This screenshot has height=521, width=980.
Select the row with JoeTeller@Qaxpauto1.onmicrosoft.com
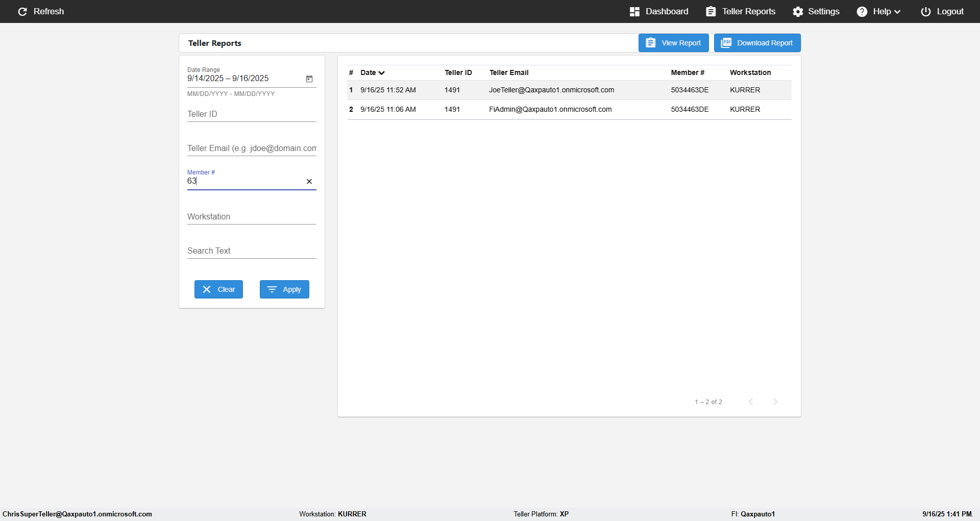click(569, 90)
